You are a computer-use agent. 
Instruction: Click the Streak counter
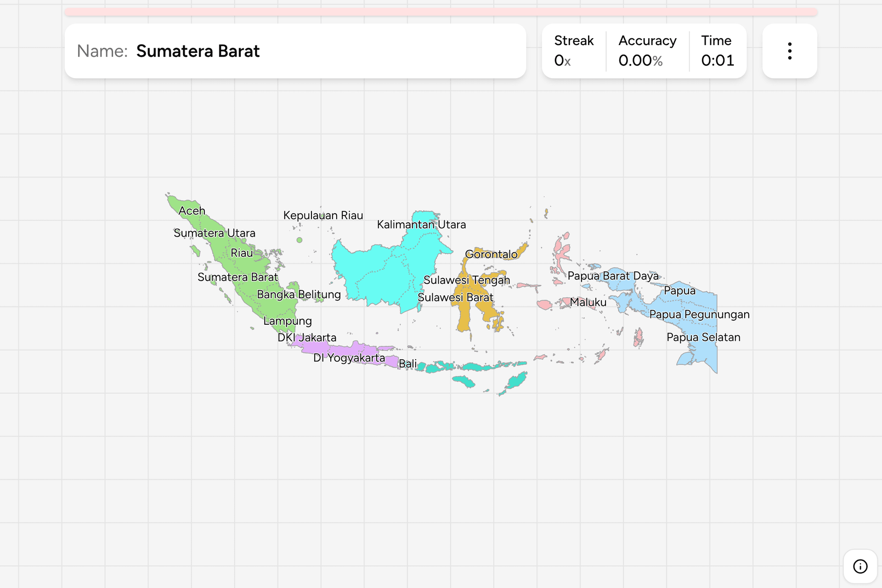pos(574,51)
